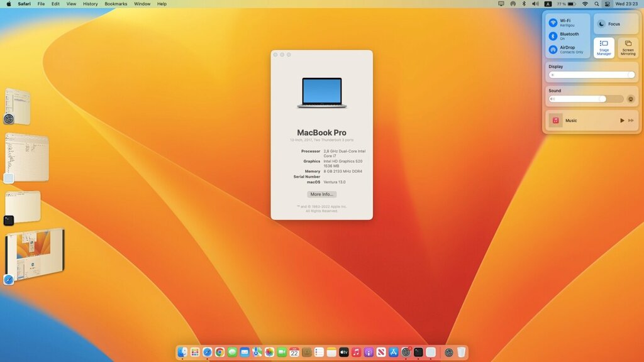Expand the Focus modes control
This screenshot has height=362, width=644.
point(616,24)
